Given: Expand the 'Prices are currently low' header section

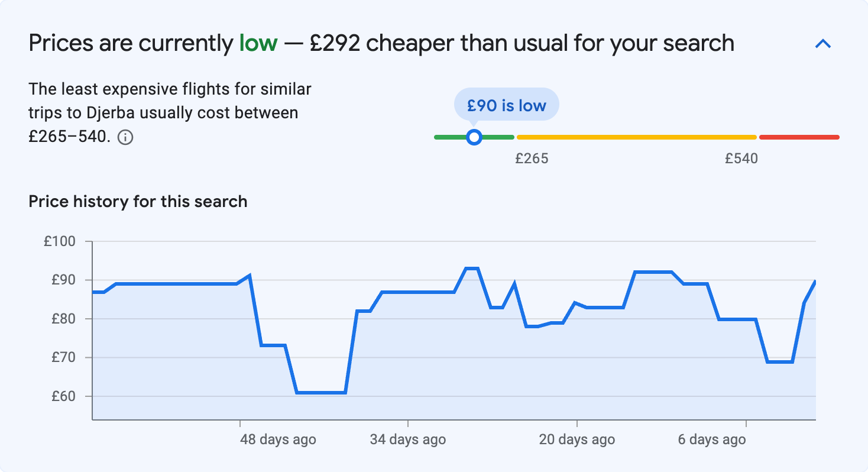Looking at the screenshot, I should coord(823,43).
